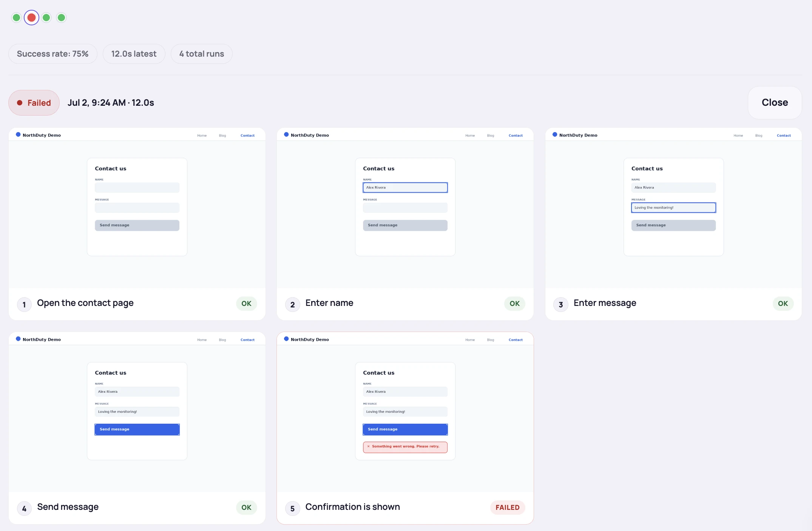Select the fourth green run status dot
The width and height of the screenshot is (812, 531).
click(61, 17)
